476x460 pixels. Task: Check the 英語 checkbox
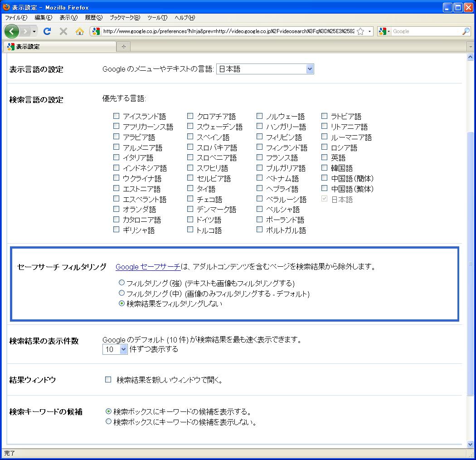[325, 157]
